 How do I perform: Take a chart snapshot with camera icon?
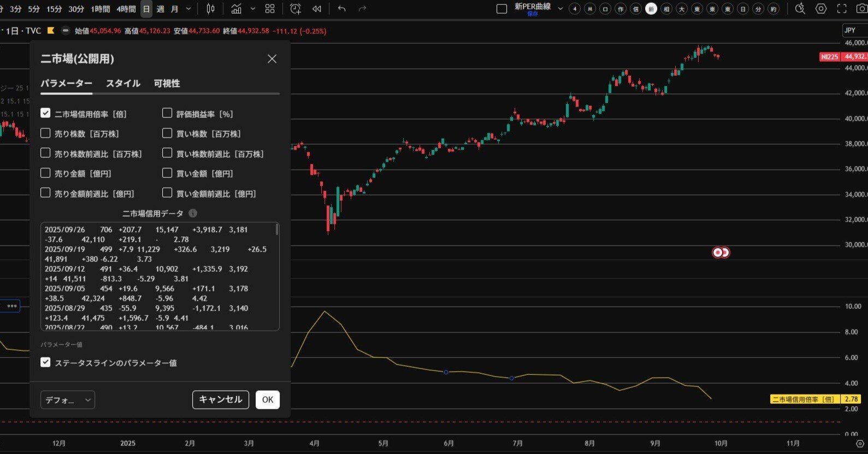coord(862,9)
